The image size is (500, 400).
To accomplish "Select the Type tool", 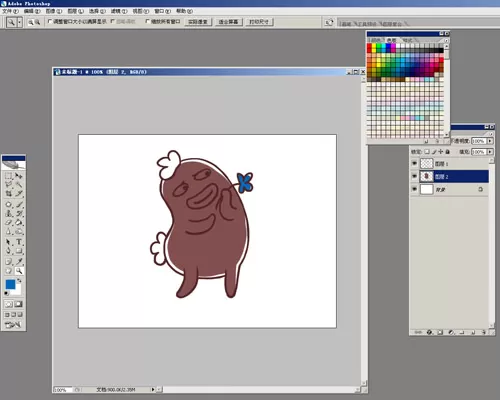I will [x=19, y=242].
